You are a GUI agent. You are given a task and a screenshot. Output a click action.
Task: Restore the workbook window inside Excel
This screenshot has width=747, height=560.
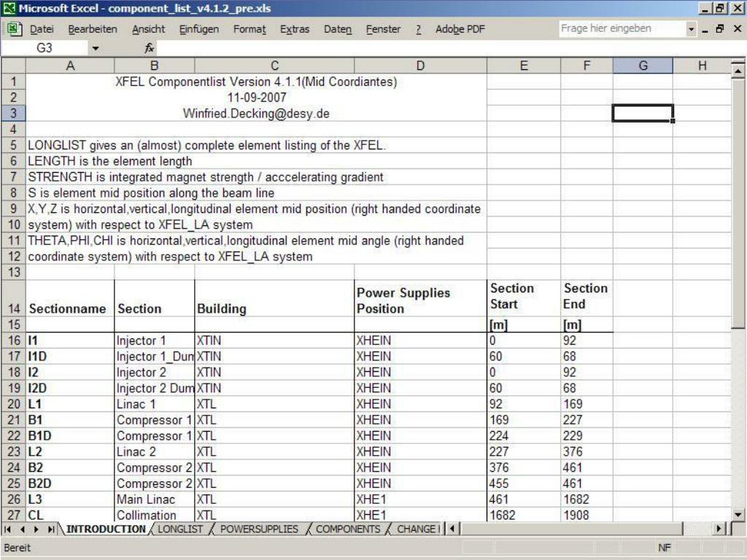720,29
